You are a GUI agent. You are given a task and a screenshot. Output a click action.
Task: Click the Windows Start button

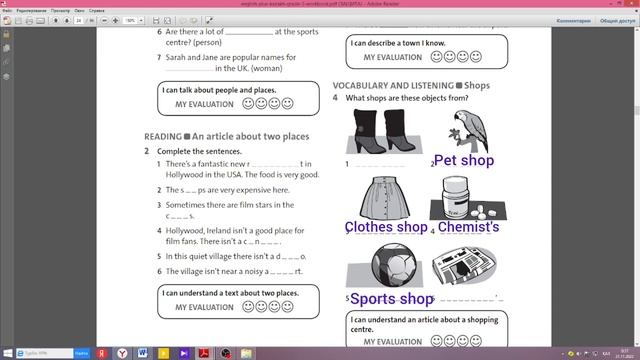tap(7, 353)
